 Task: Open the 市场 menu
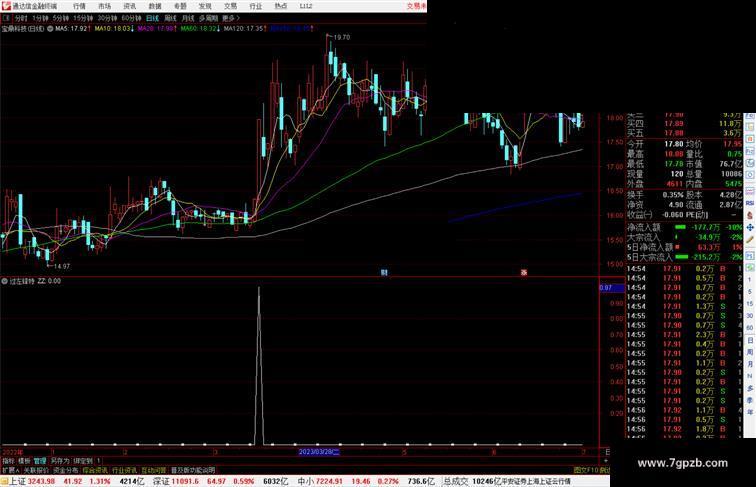(104, 6)
